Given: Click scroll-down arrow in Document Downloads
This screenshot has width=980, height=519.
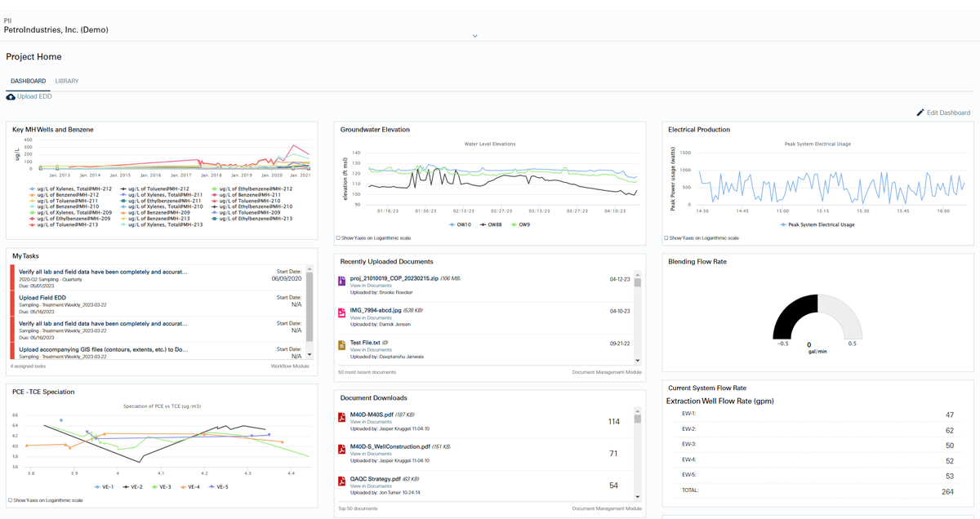Looking at the screenshot, I should pyautogui.click(x=638, y=496).
